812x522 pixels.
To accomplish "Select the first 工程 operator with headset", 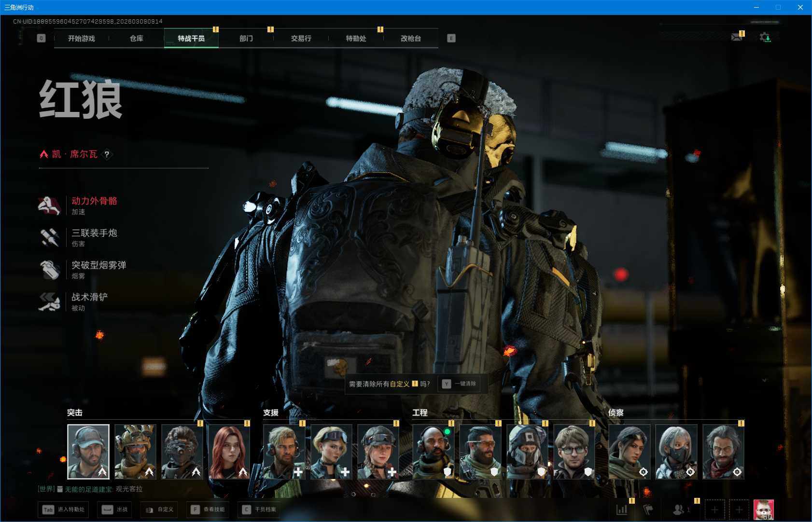I will [x=434, y=452].
